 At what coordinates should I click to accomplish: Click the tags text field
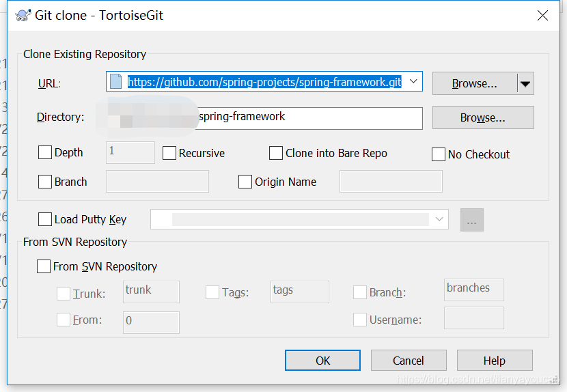300,292
